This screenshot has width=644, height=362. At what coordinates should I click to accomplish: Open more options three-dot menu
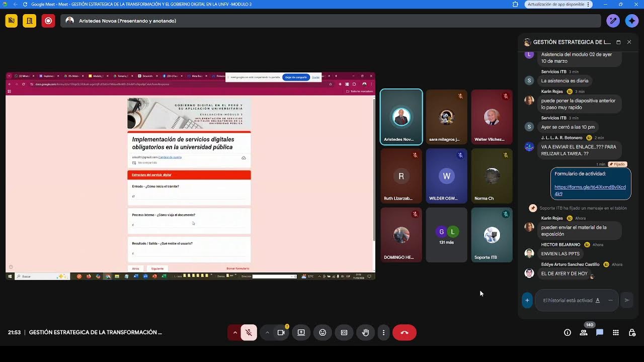coord(383,332)
